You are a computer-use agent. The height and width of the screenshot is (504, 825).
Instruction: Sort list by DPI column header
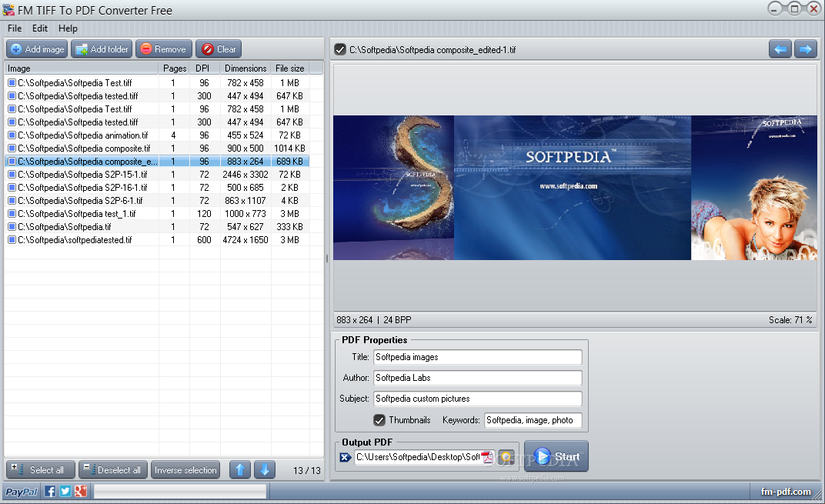[205, 68]
